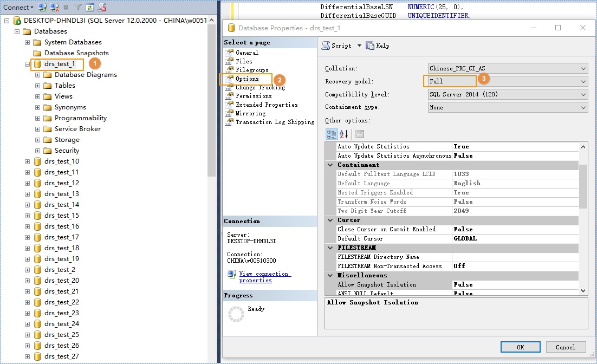Collapse the Miscellaneous section in grid
The width and height of the screenshot is (597, 364).
[330, 276]
